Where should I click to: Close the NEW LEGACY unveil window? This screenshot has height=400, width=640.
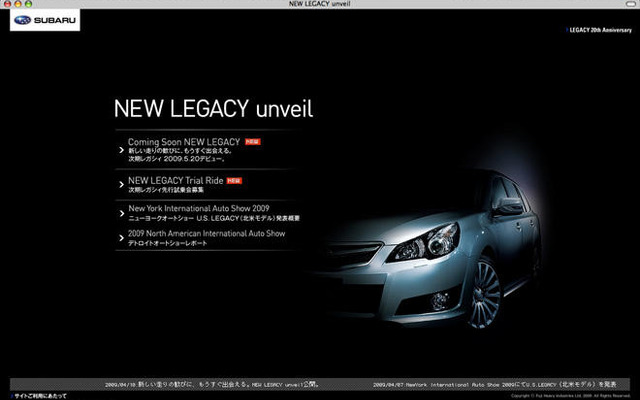click(7, 4)
